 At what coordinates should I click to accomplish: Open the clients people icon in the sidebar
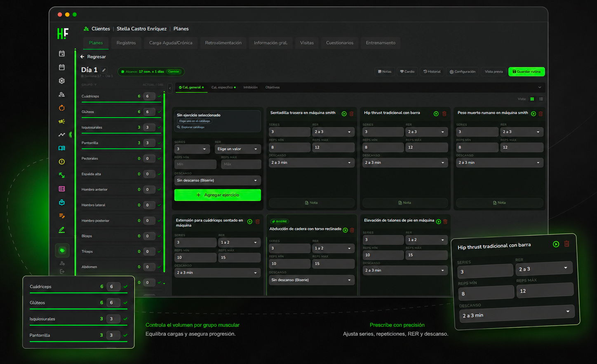click(x=62, y=94)
